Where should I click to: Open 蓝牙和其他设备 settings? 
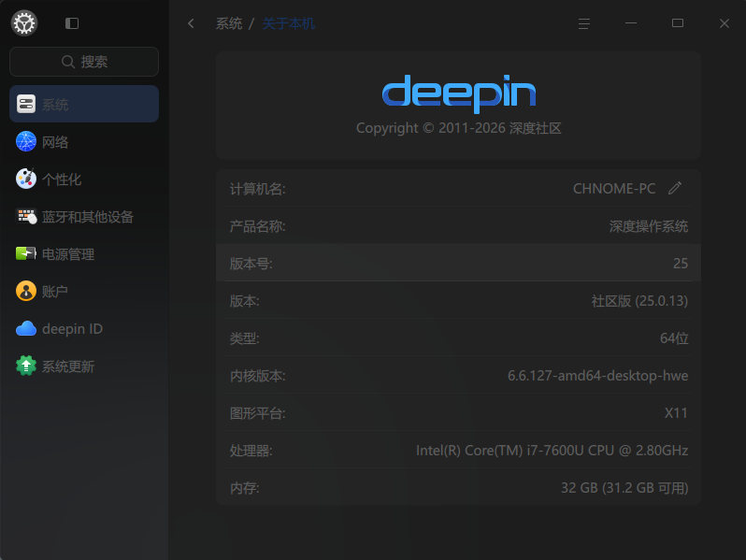click(84, 217)
